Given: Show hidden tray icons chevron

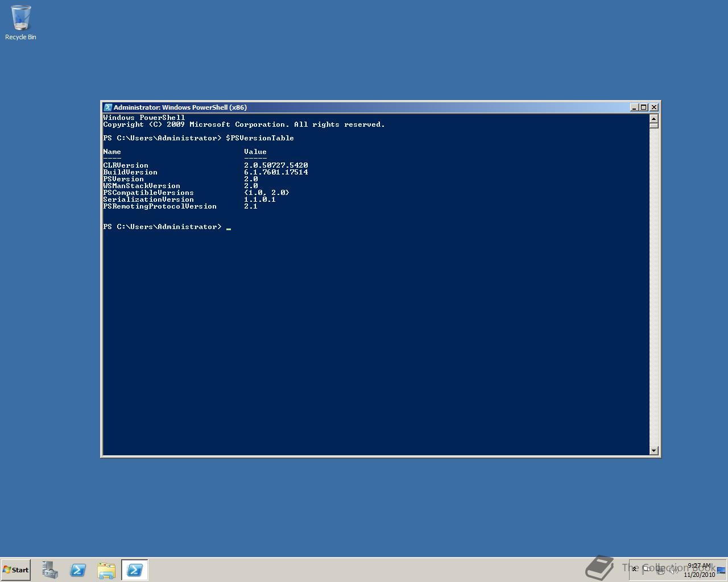Looking at the screenshot, I should (635, 569).
